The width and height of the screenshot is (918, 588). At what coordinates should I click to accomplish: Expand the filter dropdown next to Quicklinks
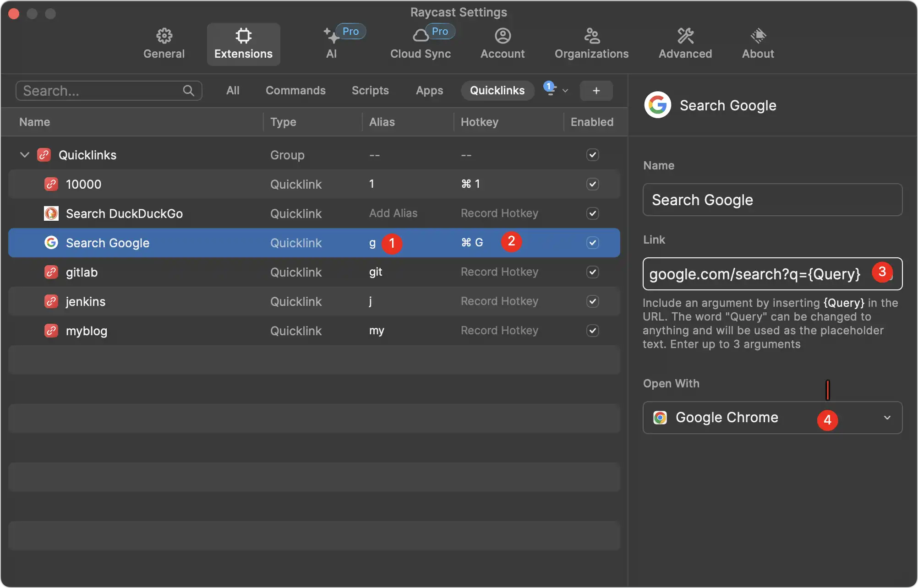(565, 91)
